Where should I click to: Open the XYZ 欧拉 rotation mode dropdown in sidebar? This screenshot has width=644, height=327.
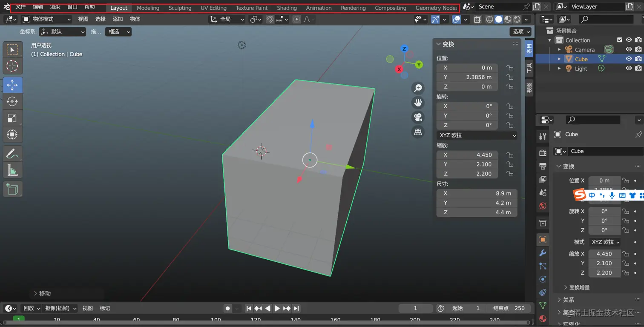477,135
